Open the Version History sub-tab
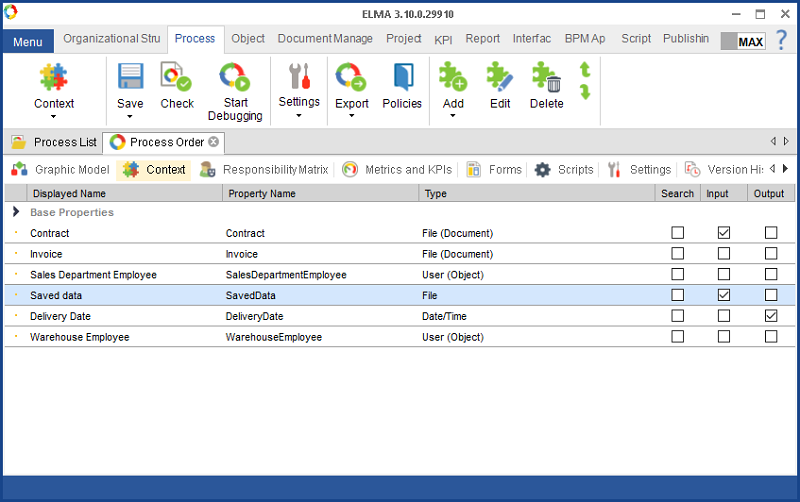The width and height of the screenshot is (800, 502). click(x=723, y=169)
